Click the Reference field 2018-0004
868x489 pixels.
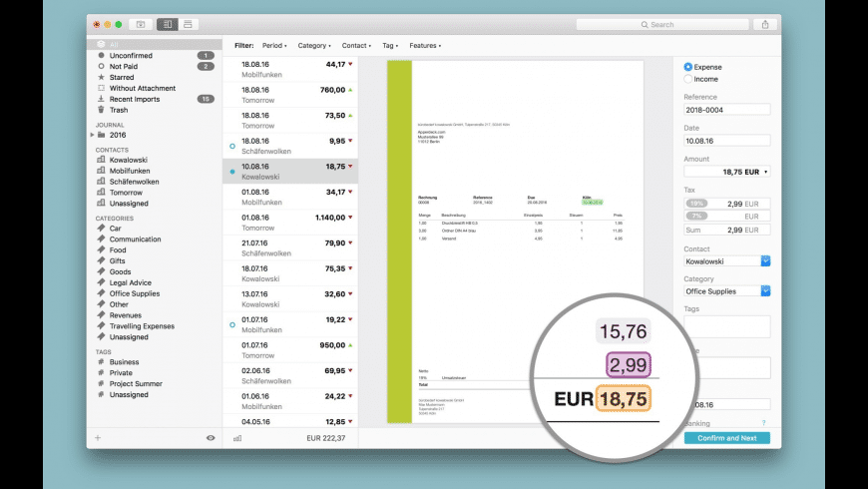(727, 110)
